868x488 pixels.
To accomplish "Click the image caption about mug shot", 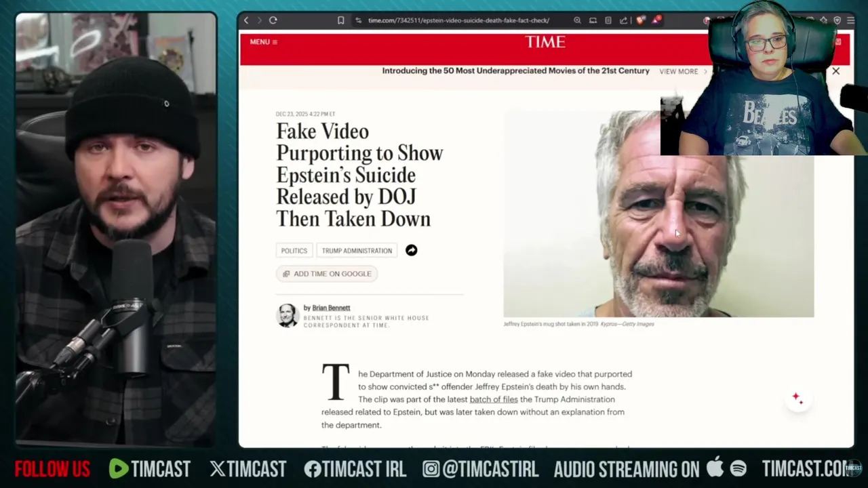I will [578, 324].
